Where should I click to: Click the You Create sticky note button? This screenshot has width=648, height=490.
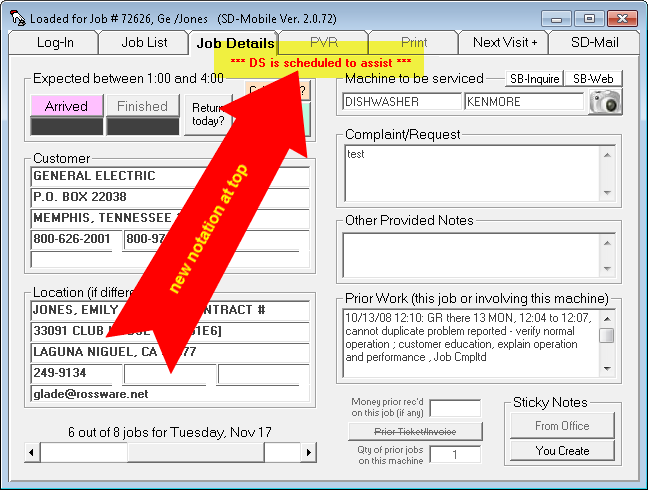pos(561,451)
